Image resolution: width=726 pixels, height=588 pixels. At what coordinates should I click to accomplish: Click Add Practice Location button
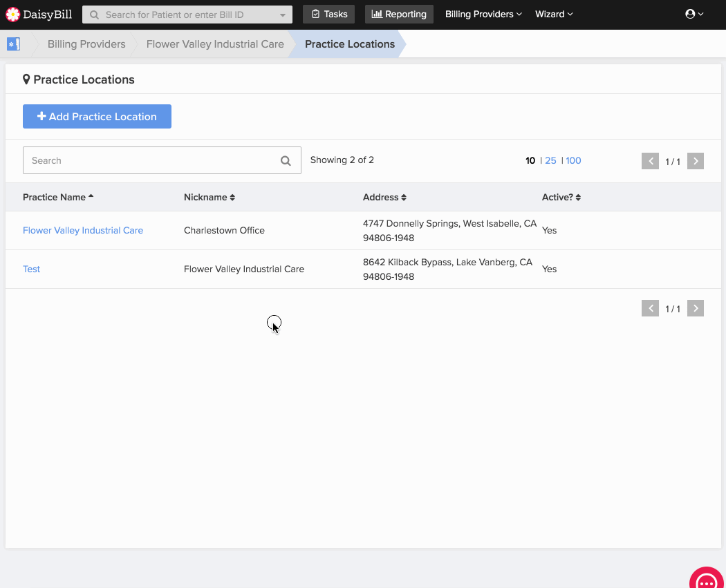(x=97, y=117)
